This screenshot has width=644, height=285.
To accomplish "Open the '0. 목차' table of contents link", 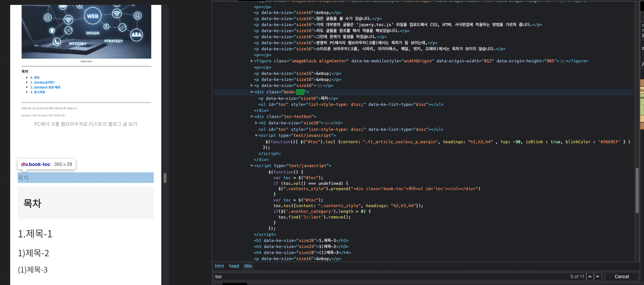I will 35,77.
